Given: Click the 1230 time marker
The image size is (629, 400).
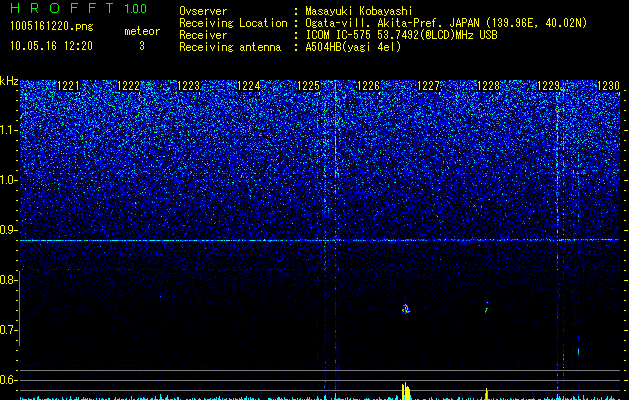Looking at the screenshot, I should click(609, 86).
